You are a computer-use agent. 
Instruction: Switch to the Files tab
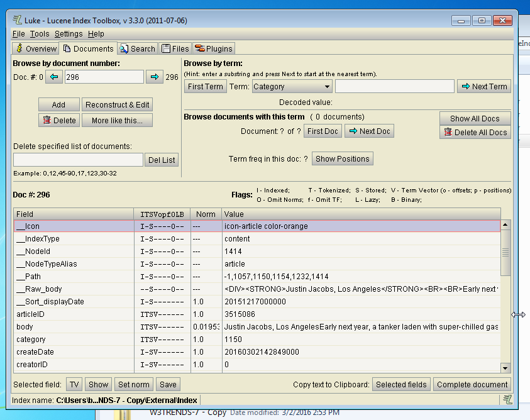pos(175,48)
